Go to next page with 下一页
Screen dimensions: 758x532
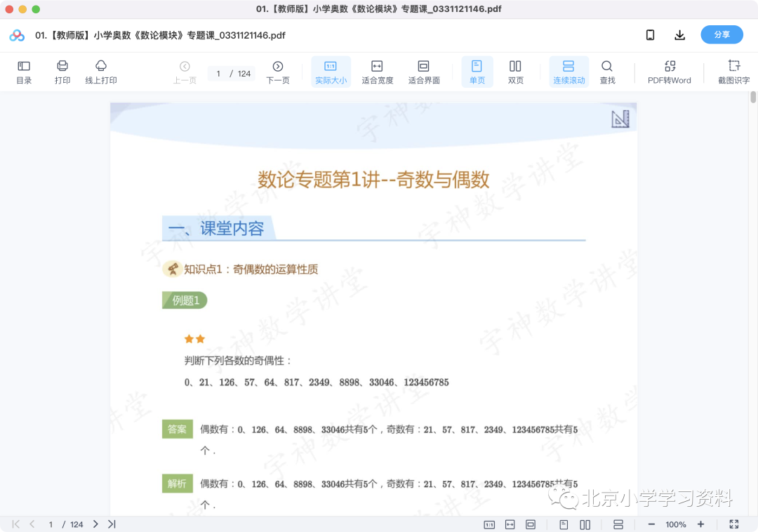278,72
